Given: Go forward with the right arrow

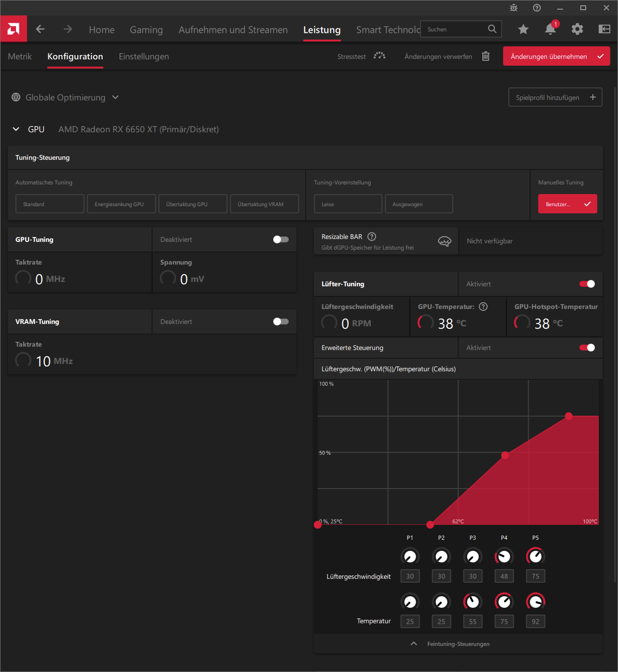Looking at the screenshot, I should tap(68, 29).
